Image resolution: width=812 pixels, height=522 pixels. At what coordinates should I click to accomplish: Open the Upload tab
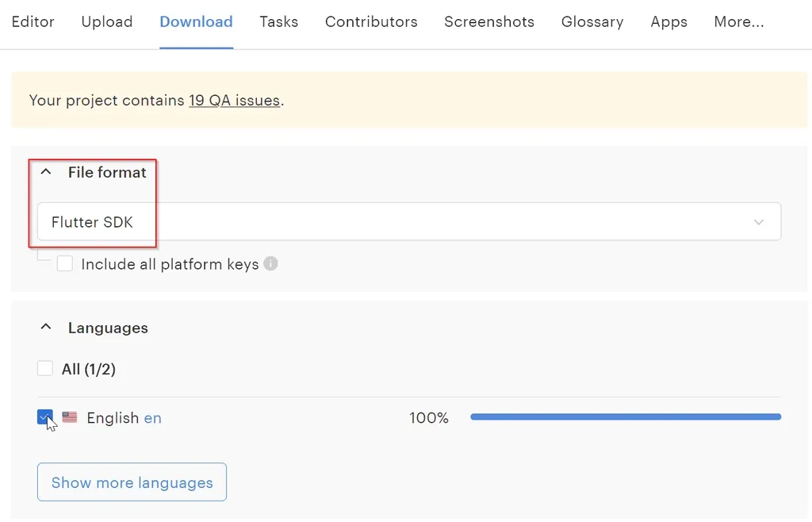point(107,22)
